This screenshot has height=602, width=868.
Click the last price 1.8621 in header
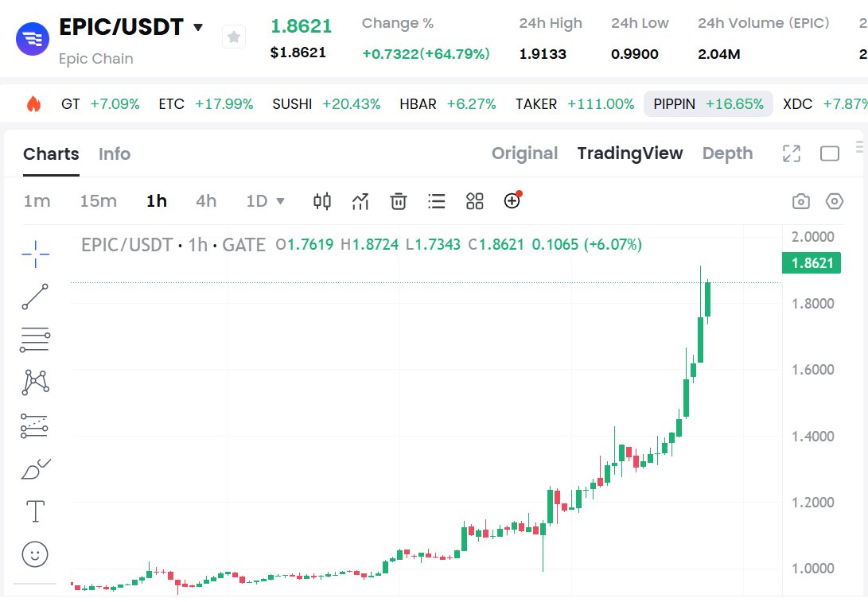pyautogui.click(x=302, y=26)
